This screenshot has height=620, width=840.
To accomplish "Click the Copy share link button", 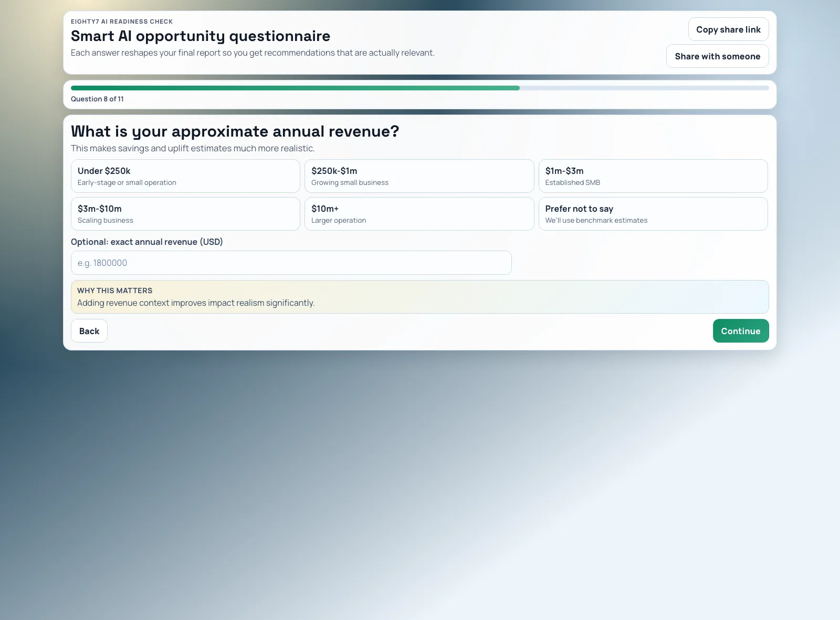I will (728, 29).
